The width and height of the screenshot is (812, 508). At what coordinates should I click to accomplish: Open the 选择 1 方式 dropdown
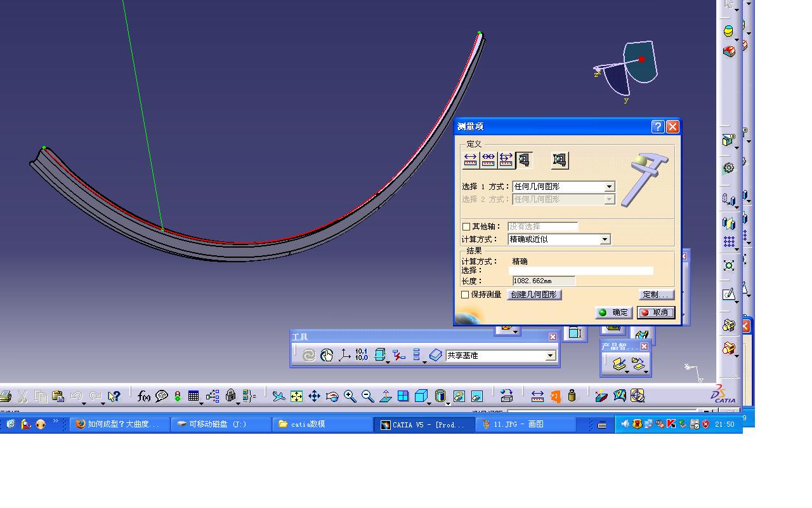point(609,187)
